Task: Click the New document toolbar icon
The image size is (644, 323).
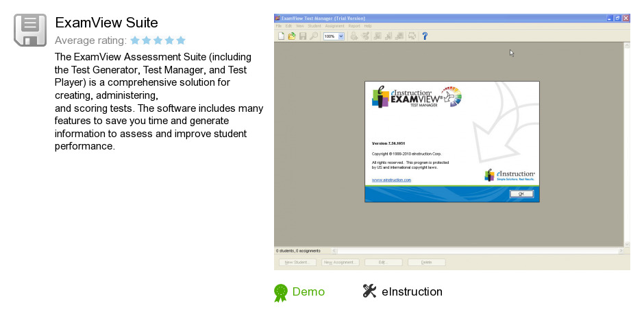Action: [x=282, y=36]
